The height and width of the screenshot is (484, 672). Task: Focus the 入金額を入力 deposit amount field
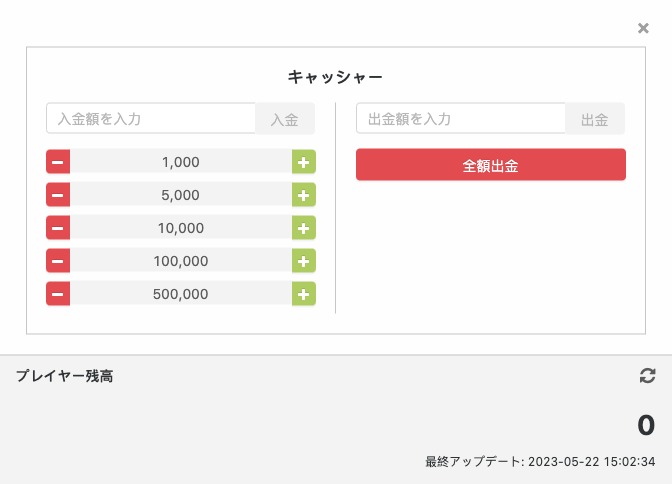(x=151, y=119)
